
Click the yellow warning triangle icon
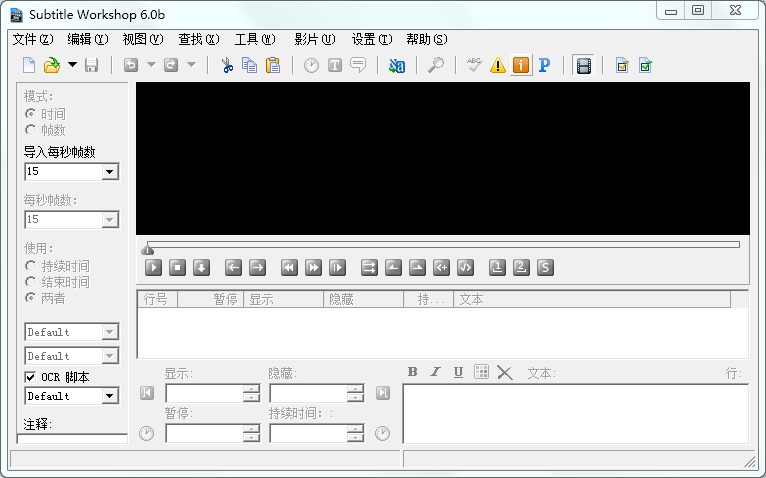(497, 66)
